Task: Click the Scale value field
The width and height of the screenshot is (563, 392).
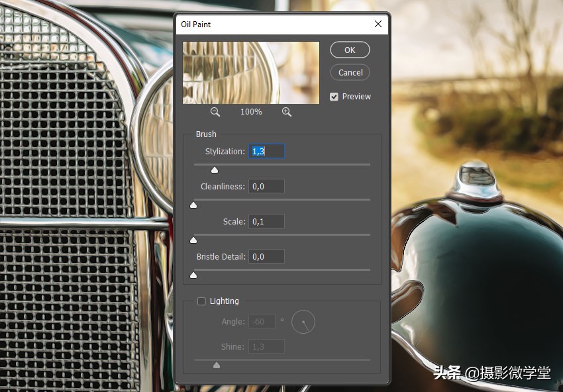Action: tap(266, 221)
